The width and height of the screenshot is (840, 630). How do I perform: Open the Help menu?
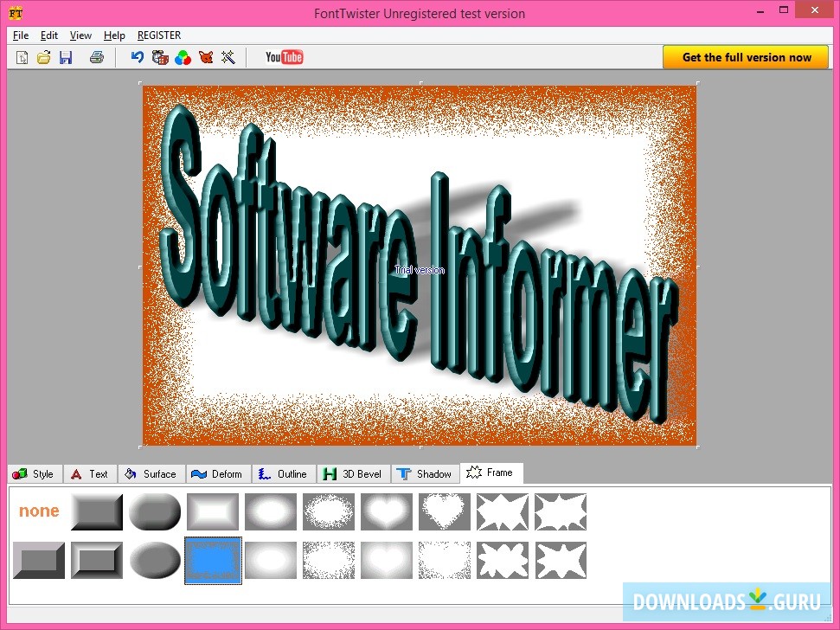(114, 35)
